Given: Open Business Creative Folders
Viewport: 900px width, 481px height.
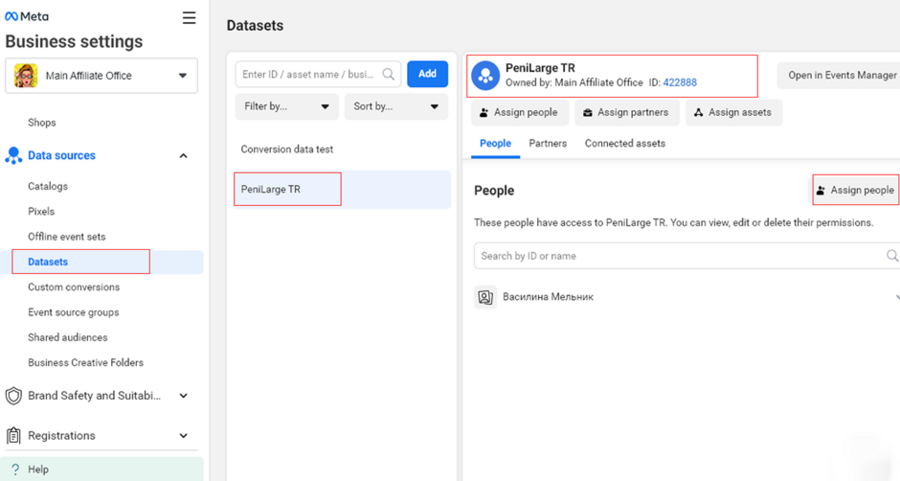Looking at the screenshot, I should click(86, 363).
